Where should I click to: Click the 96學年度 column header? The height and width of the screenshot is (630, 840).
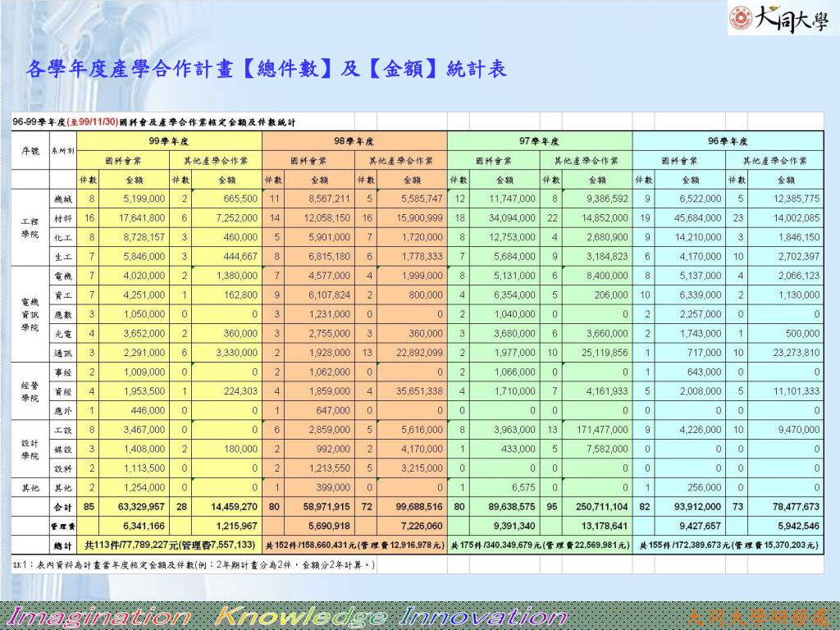click(728, 141)
